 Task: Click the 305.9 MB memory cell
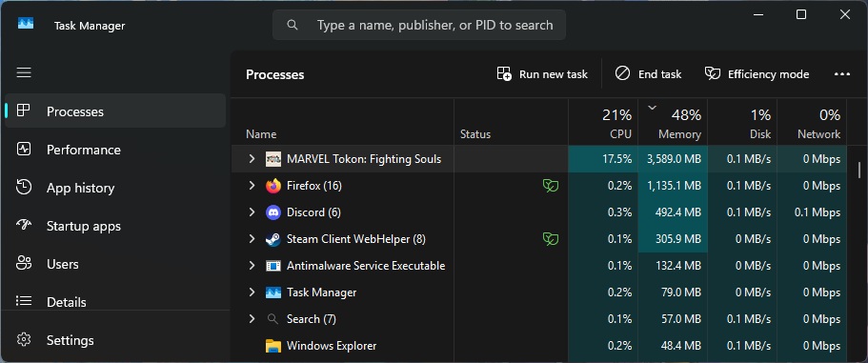(673, 239)
